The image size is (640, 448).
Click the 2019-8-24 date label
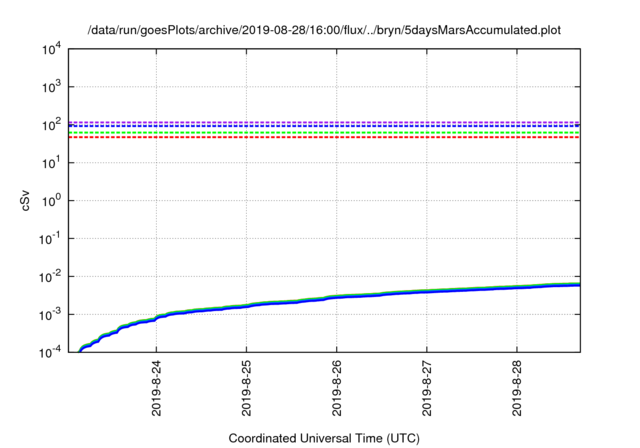click(x=156, y=388)
